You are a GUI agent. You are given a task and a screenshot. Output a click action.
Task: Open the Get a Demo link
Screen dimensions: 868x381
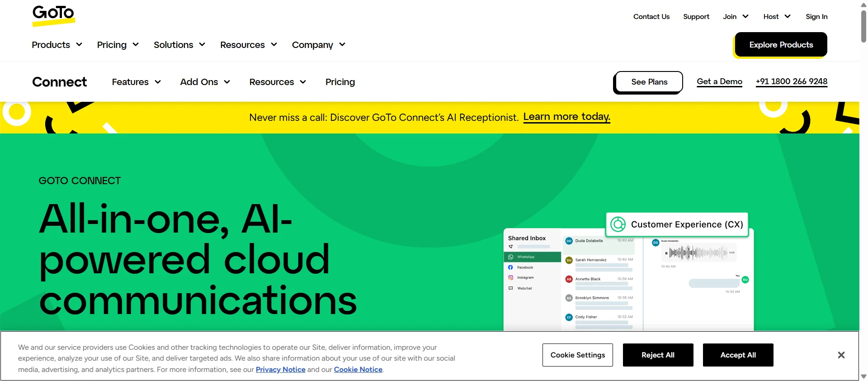point(719,82)
